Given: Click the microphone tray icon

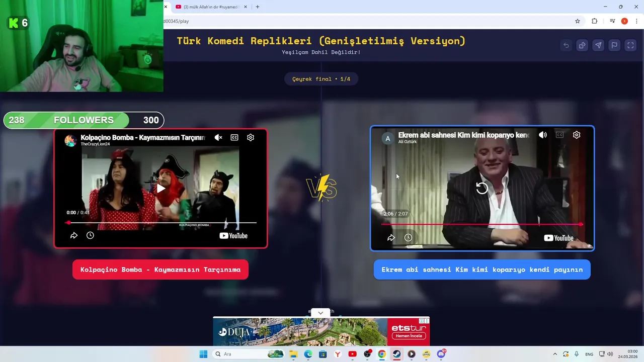Looking at the screenshot, I should 577,354.
